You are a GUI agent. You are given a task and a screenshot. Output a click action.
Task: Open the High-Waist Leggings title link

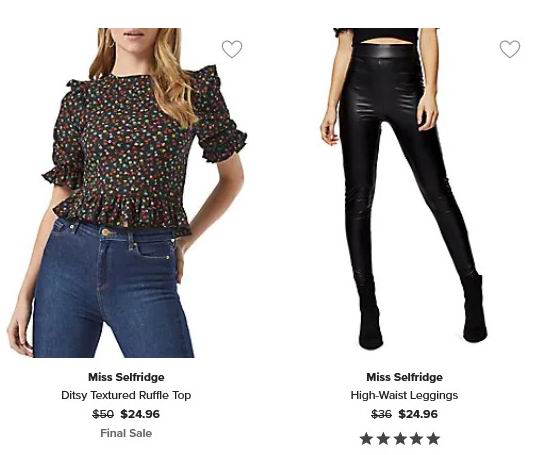click(404, 395)
